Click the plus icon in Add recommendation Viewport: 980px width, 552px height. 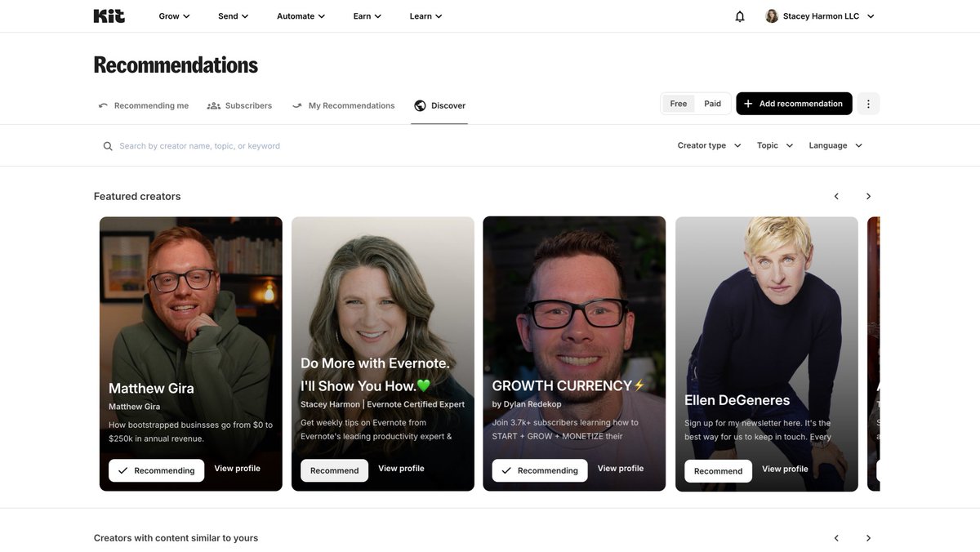coord(748,104)
